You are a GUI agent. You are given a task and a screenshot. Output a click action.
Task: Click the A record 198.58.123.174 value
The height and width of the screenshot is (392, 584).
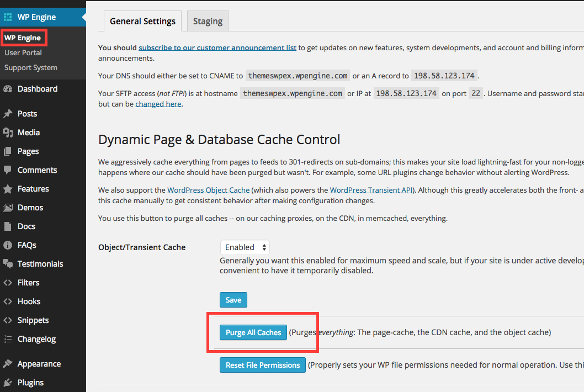click(x=444, y=76)
